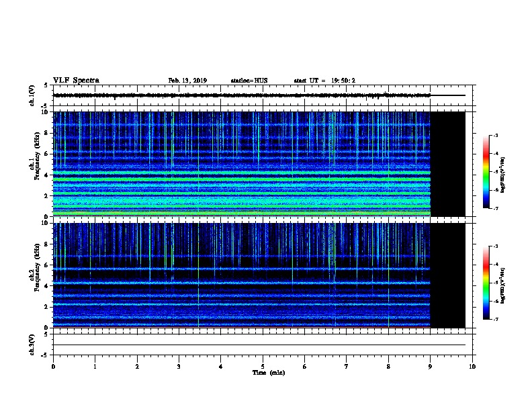Click the "-7" label on ch.2 color scale
532x411 pixels.
(495, 320)
